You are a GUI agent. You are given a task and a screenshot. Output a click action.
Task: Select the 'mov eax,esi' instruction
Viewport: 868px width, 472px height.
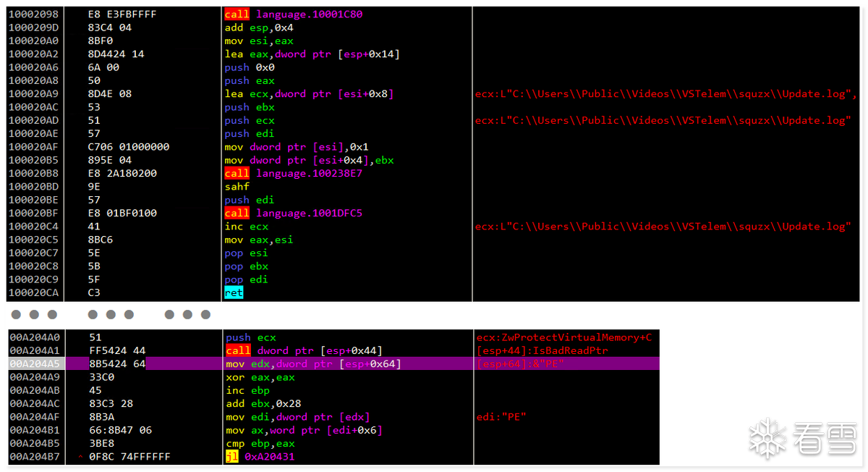tap(259, 240)
